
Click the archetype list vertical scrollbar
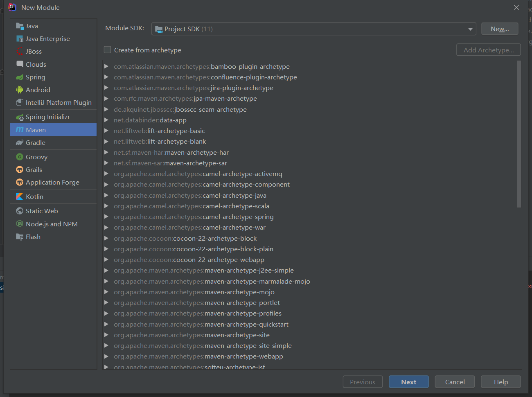[519, 135]
